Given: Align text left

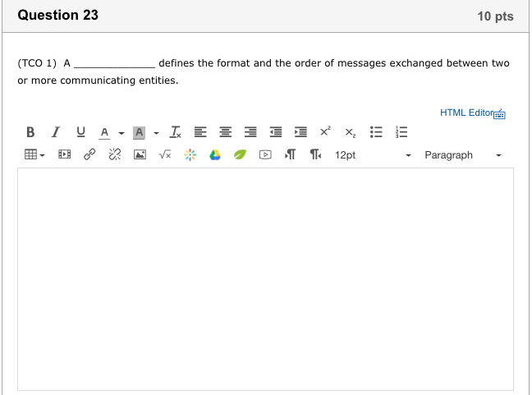Looking at the screenshot, I should [x=200, y=132].
